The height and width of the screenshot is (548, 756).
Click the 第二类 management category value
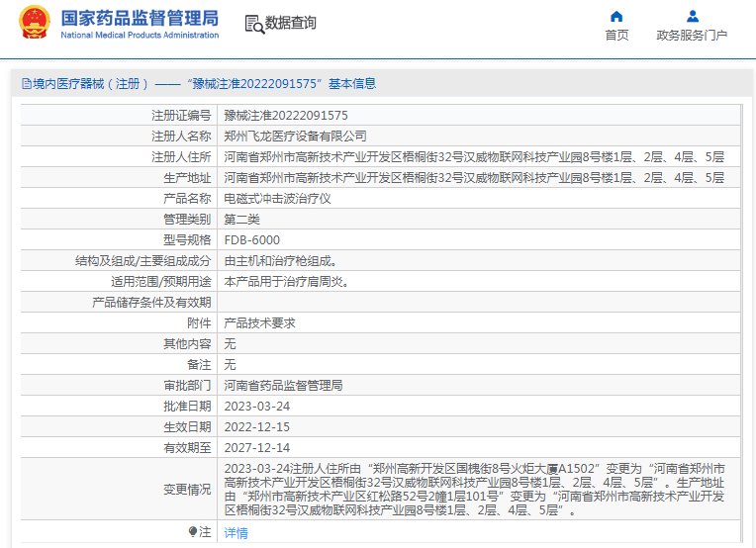(241, 219)
